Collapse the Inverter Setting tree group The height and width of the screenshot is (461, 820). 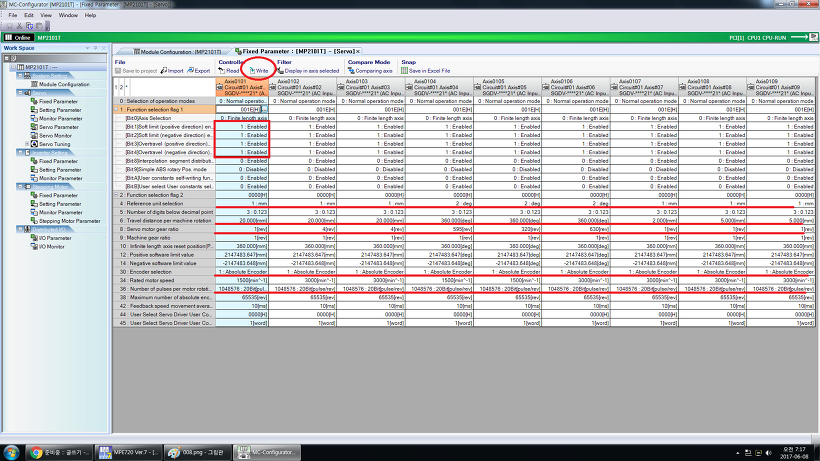point(20,153)
